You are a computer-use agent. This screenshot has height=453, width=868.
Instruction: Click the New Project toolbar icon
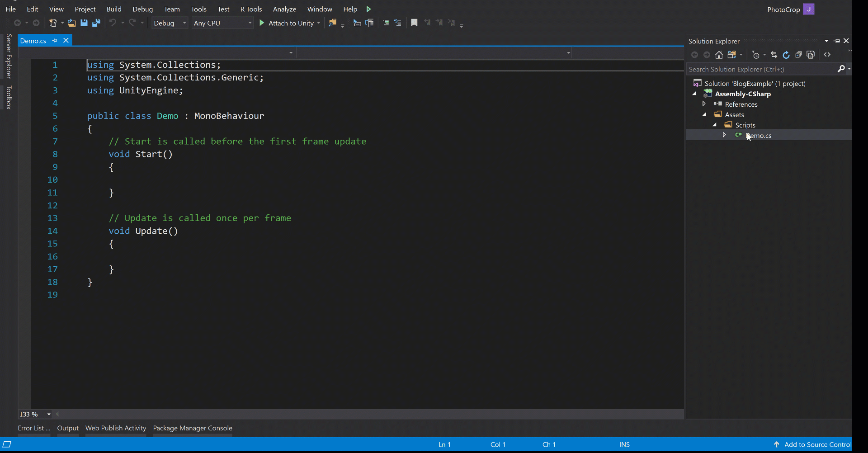[x=53, y=23]
